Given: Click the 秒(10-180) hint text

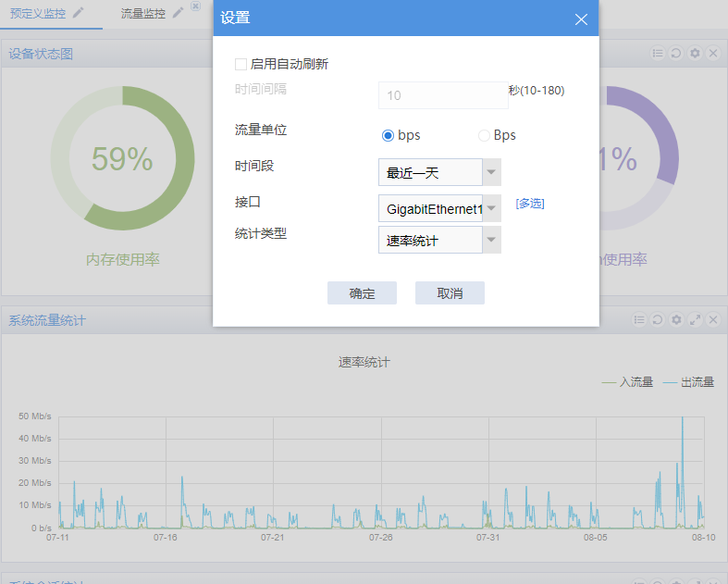Looking at the screenshot, I should click(537, 90).
